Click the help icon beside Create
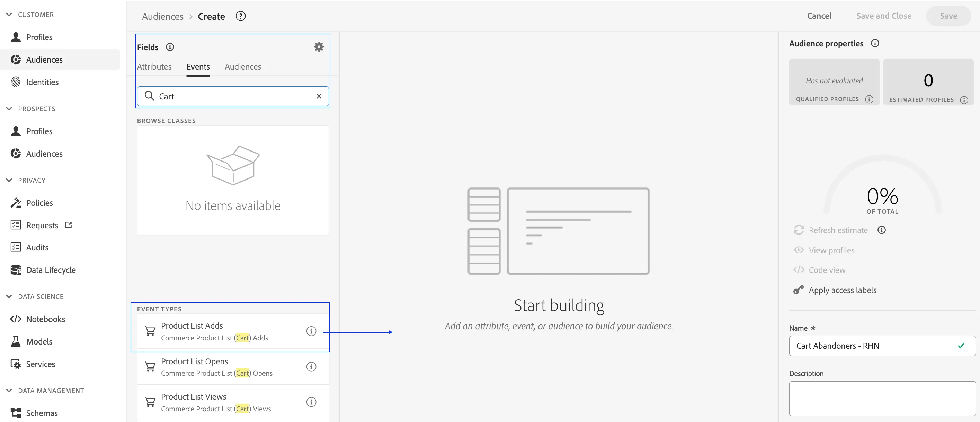 (x=241, y=16)
